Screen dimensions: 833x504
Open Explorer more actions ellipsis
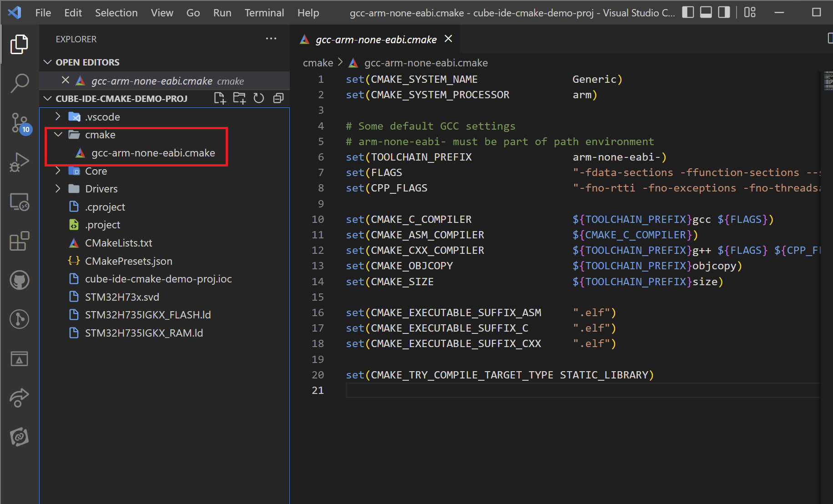click(271, 39)
